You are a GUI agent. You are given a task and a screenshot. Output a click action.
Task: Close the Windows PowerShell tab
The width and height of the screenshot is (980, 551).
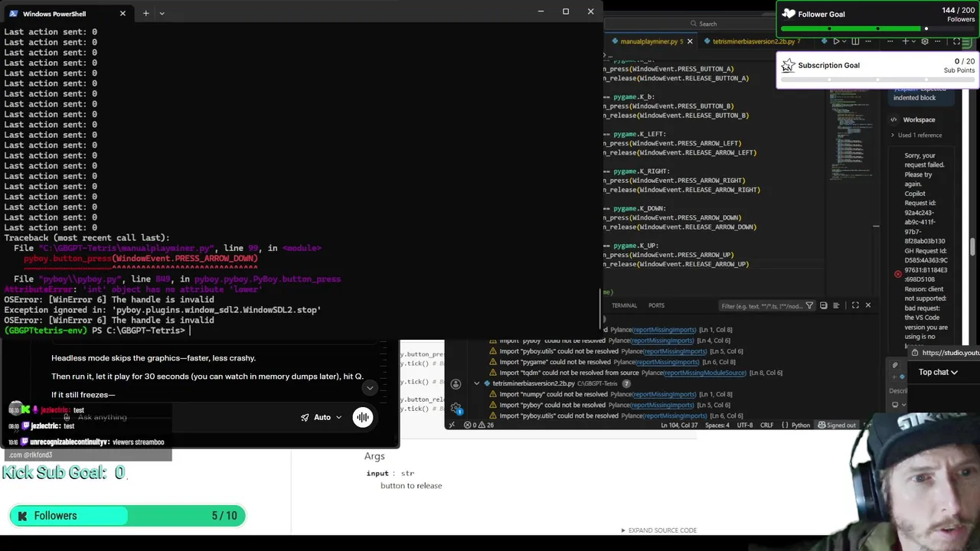click(122, 13)
